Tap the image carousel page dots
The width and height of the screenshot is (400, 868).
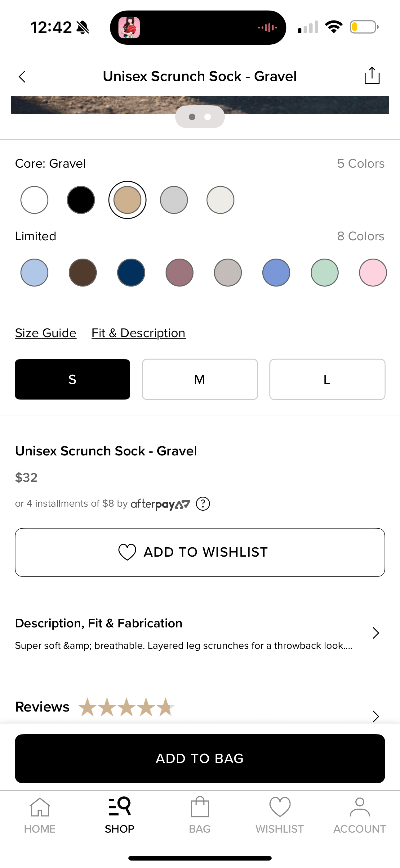pos(200,117)
